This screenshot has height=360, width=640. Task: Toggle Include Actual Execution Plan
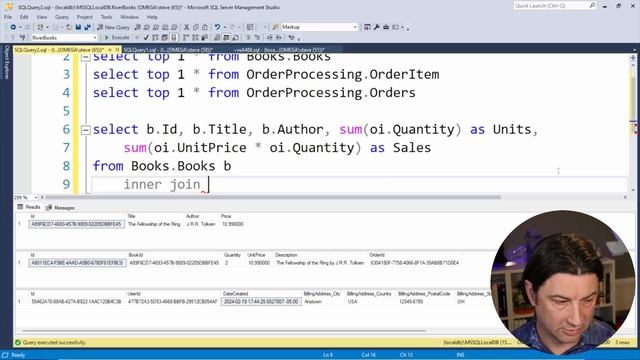click(x=186, y=38)
